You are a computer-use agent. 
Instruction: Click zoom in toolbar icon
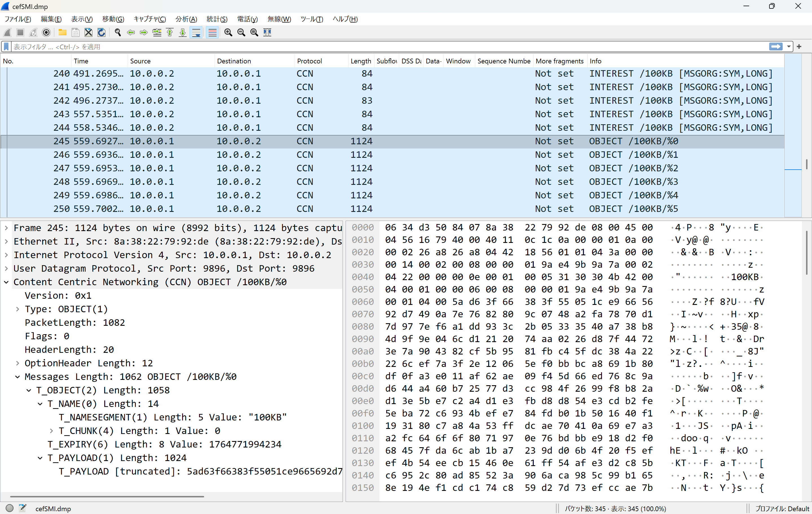(x=228, y=32)
